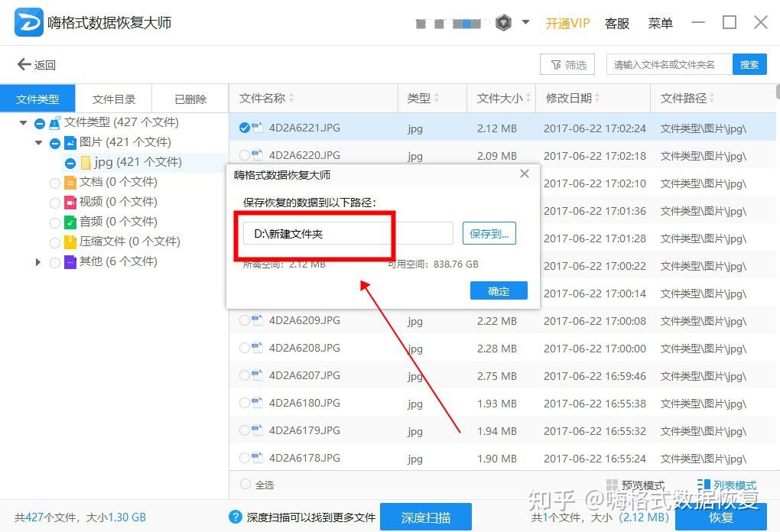The image size is (780, 532).
Task: Select the 压缩文件 archive icon
Action: coord(70,242)
